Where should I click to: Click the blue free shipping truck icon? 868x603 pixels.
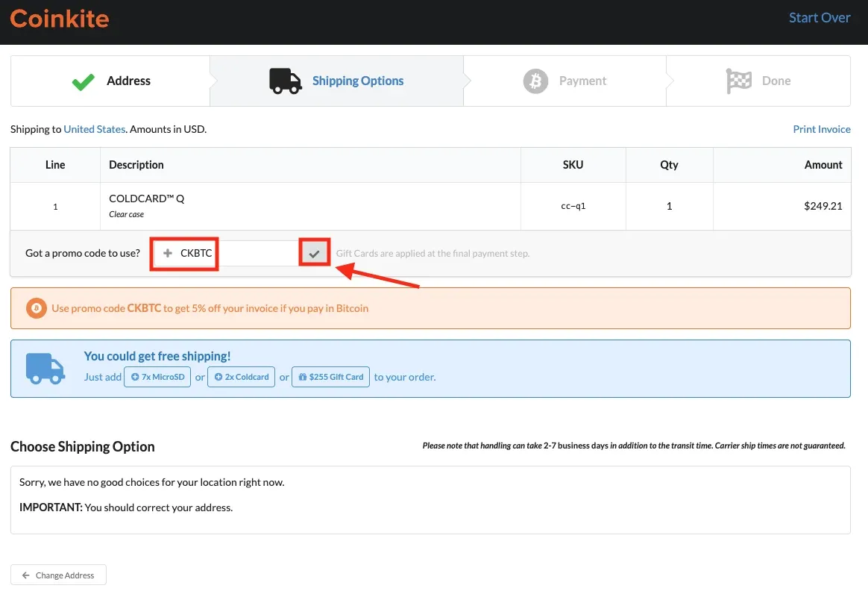point(45,369)
